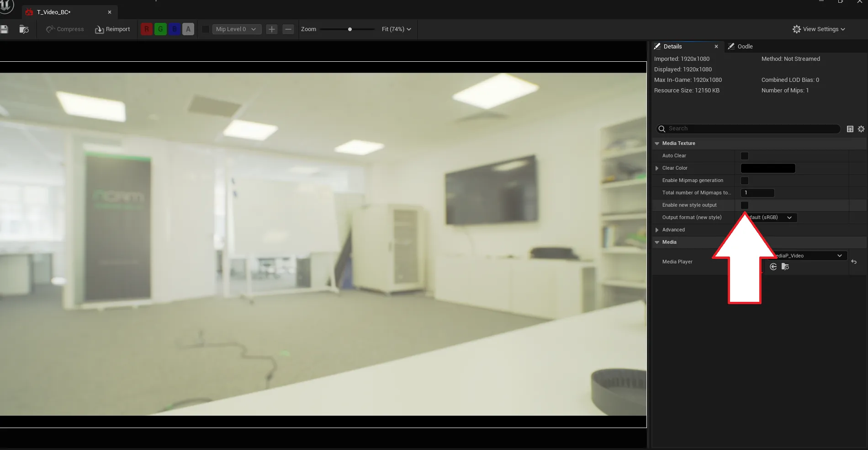Close the T_Video_BC tab
This screenshot has width=868, height=450.
click(x=110, y=12)
